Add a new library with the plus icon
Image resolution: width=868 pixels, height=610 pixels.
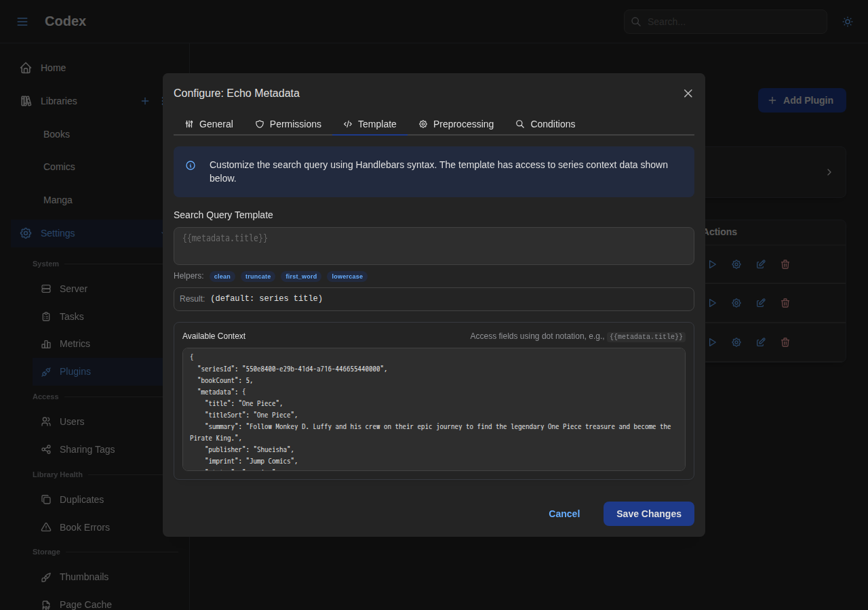tap(144, 100)
